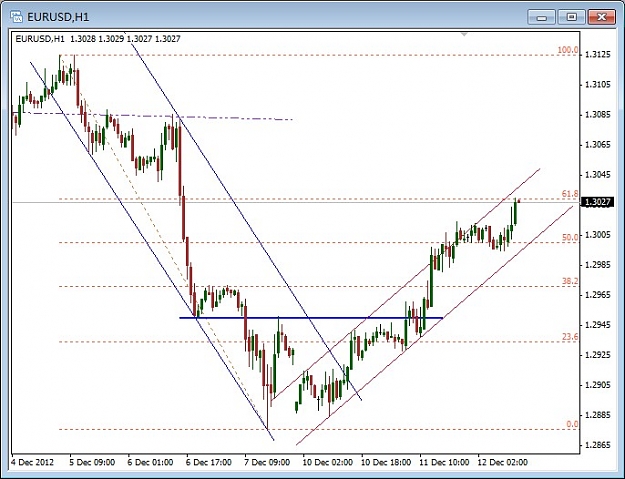The image size is (625, 479).
Task: Click the 6 Dec 17:00 time label
Action: (209, 462)
